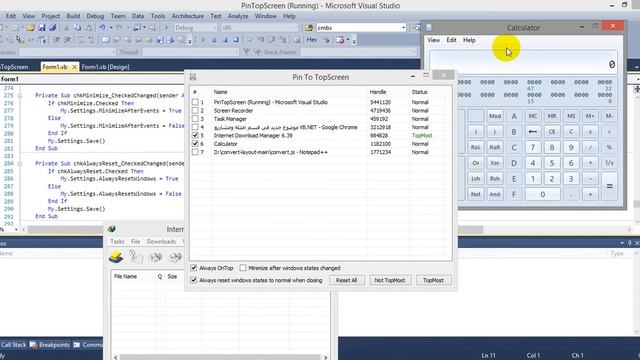This screenshot has height=360, width=640.
Task: Open the Calculator View menu
Action: [433, 40]
